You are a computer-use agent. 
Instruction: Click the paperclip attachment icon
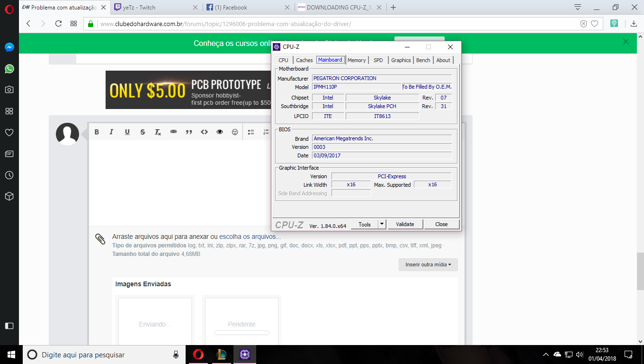click(x=100, y=238)
